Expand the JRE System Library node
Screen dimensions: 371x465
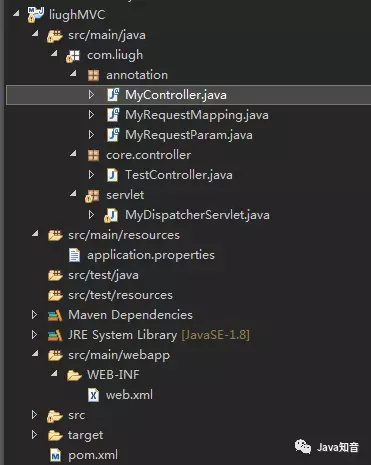(x=34, y=334)
